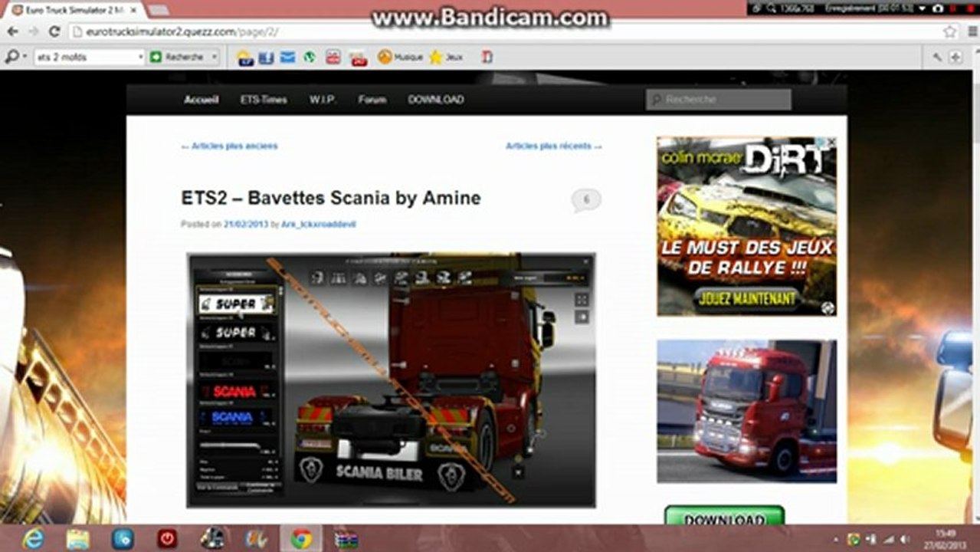
Task: Open the red Scania truck sidebar image
Action: 746,412
